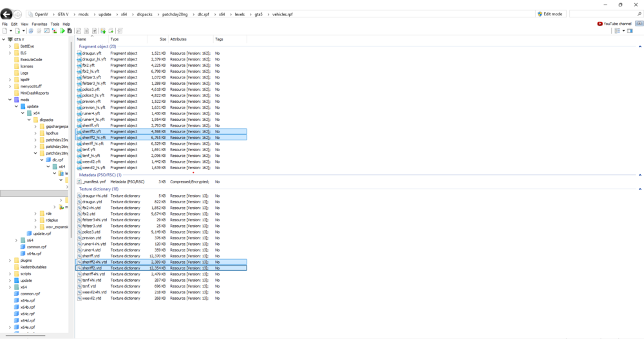This screenshot has width=644, height=339.
Task: Collapse the Texture dictionary group
Action: pyautogui.click(x=640, y=189)
